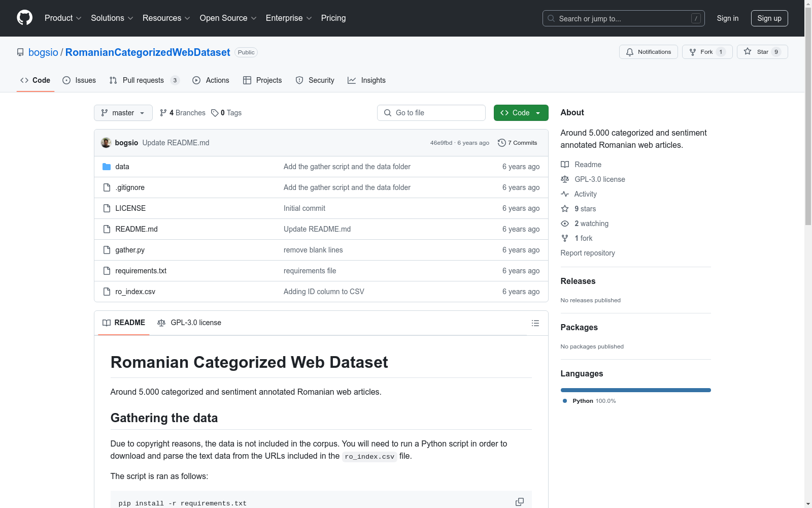
Task: Open the bogsio owner link in breadcrumb
Action: pos(43,52)
